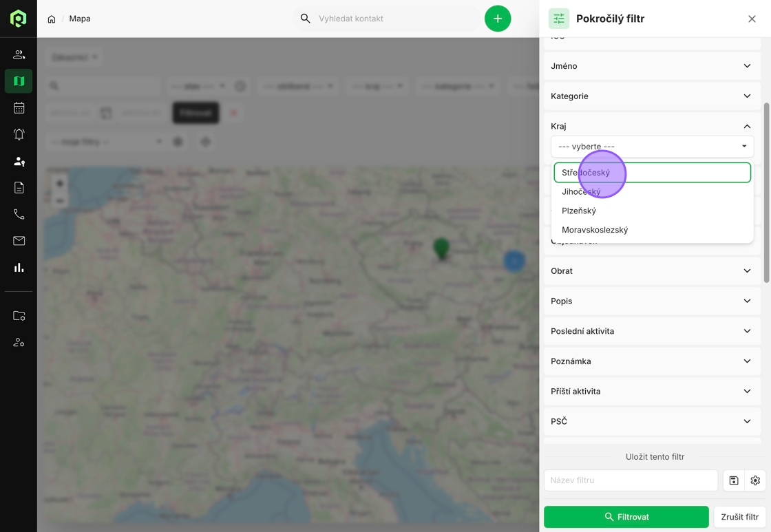Expand the Poznámka filter section
The width and height of the screenshot is (771, 532).
point(652,361)
